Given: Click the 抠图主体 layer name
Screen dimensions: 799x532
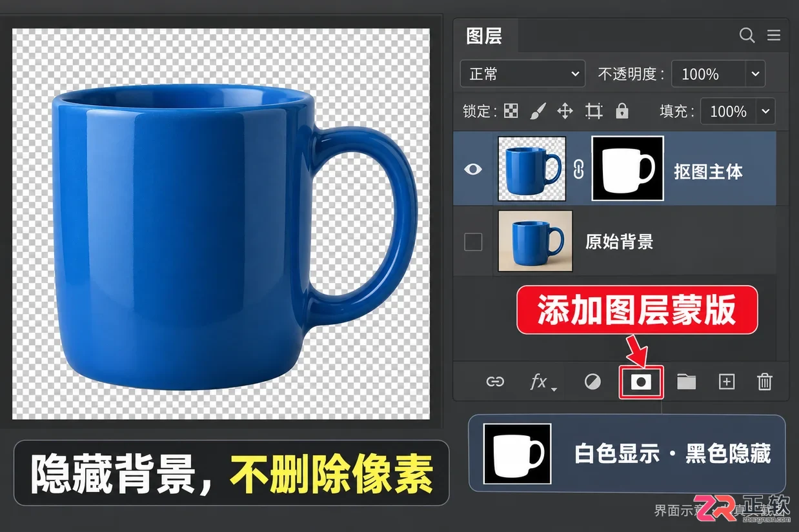Looking at the screenshot, I should pyautogui.click(x=708, y=172).
